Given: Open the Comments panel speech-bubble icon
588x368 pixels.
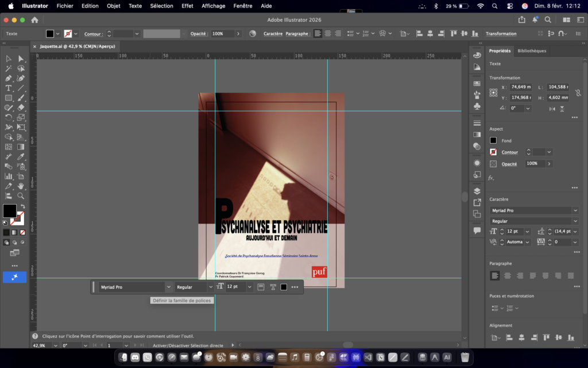Looking at the screenshot, I should 477,231.
